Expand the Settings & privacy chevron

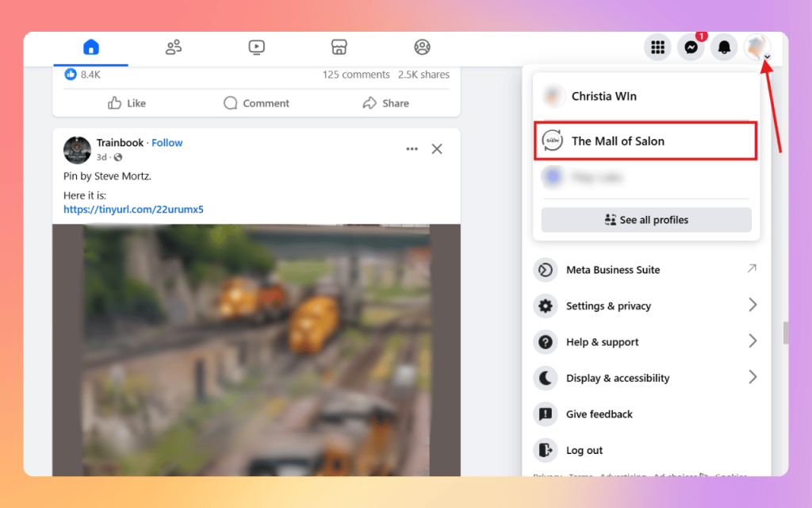753,305
